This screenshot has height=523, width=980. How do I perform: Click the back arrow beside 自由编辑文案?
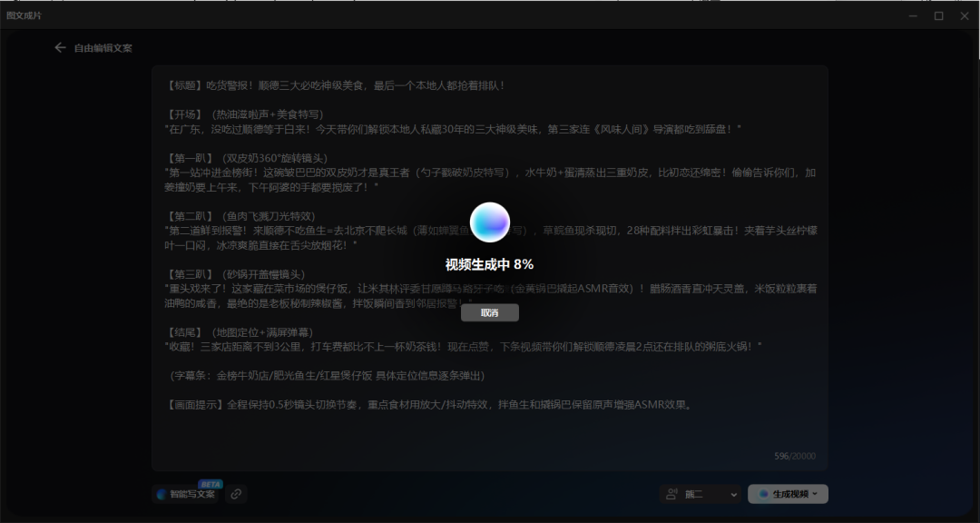(60, 47)
